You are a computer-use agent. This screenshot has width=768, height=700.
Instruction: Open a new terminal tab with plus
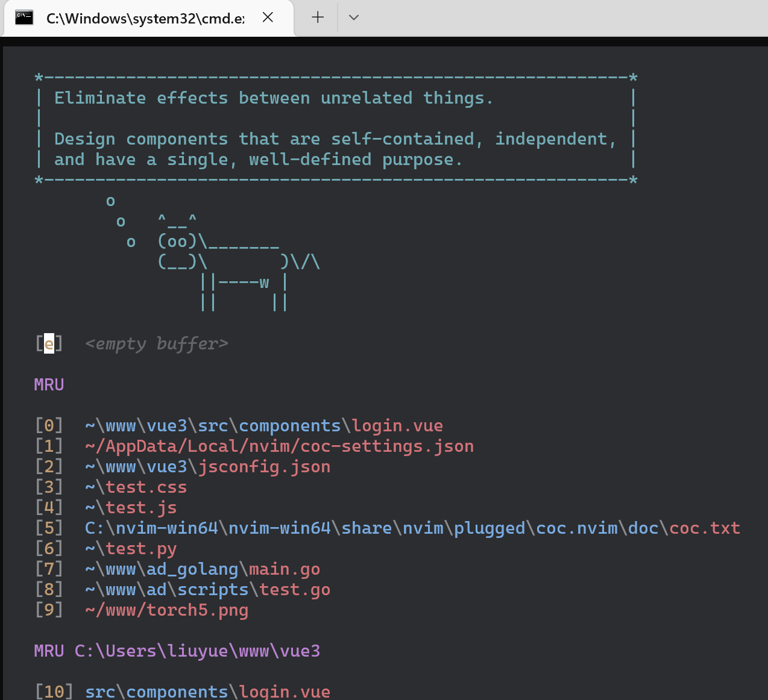pyautogui.click(x=318, y=17)
